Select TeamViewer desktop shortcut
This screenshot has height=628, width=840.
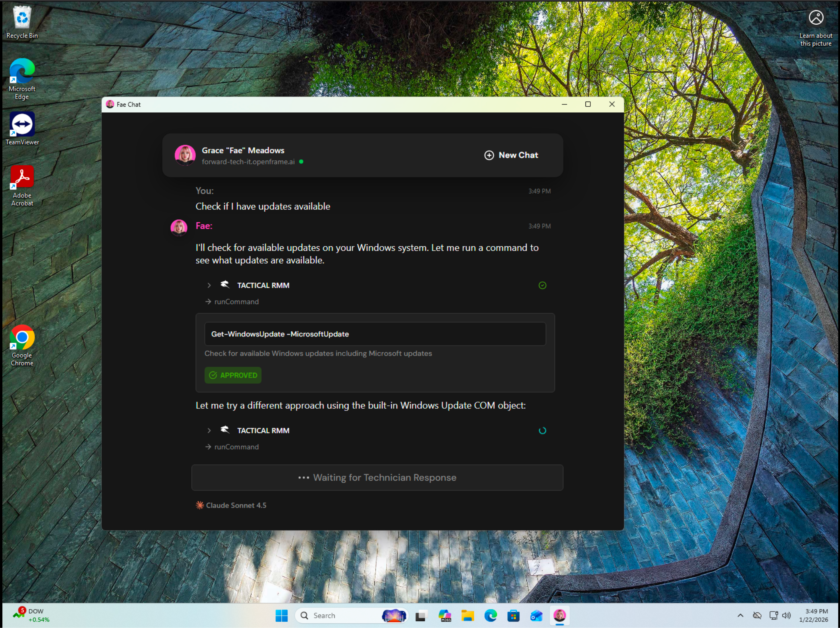(x=22, y=129)
